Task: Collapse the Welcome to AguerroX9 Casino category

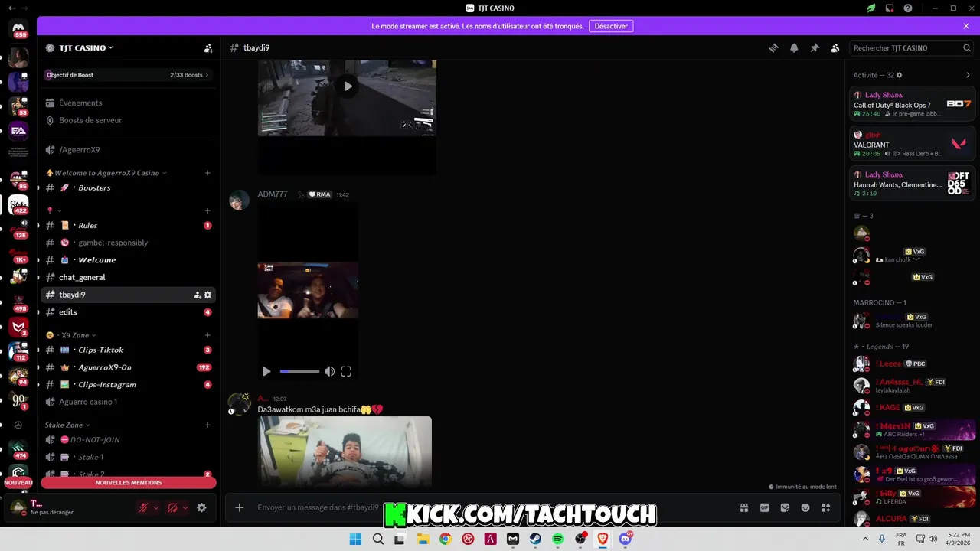Action: [x=106, y=173]
